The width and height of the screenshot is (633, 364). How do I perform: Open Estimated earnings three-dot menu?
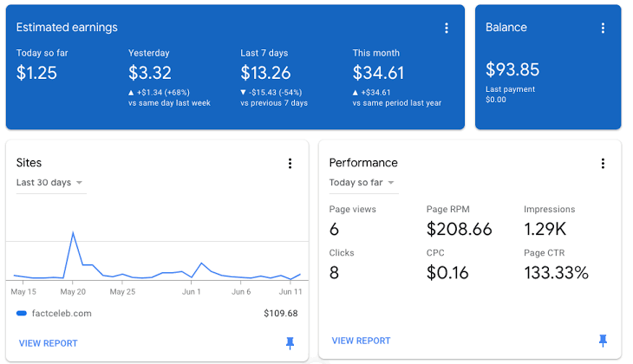[447, 28]
